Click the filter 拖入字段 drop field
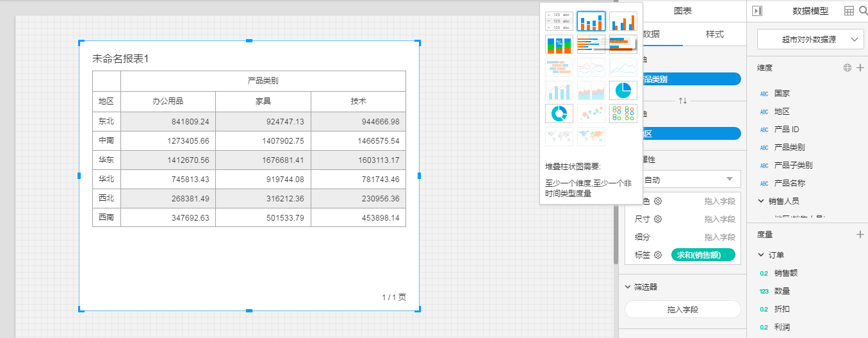The height and width of the screenshot is (338, 868). tap(682, 309)
